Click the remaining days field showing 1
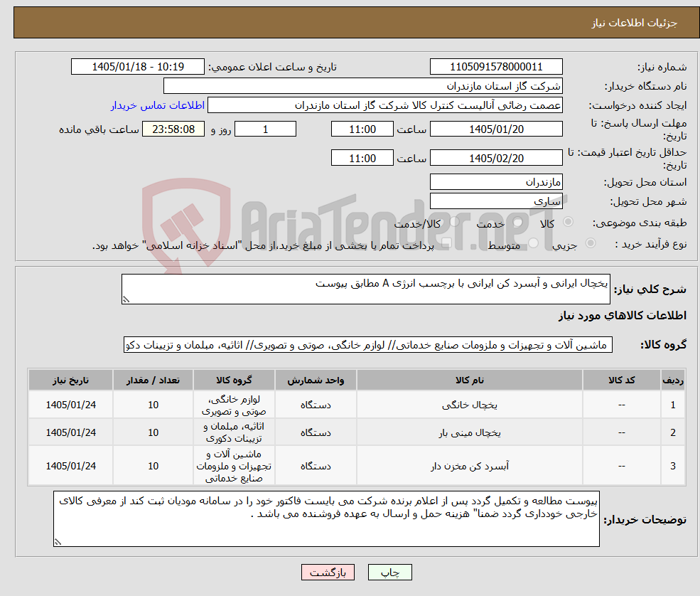700x596 pixels. (x=265, y=129)
